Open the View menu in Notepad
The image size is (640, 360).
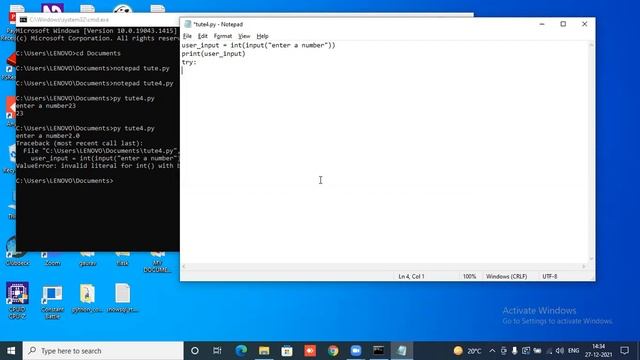(x=244, y=36)
